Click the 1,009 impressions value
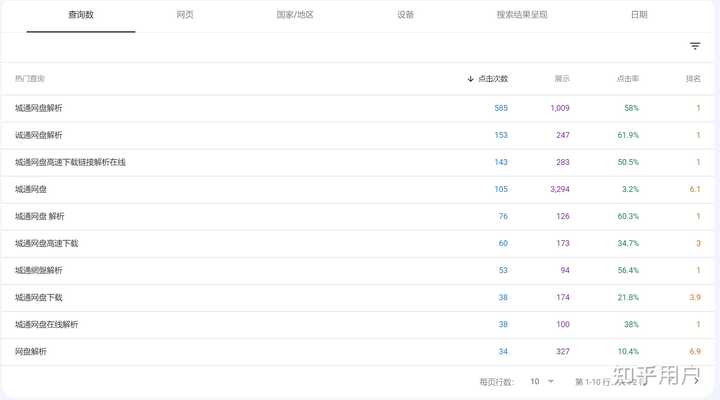The height and width of the screenshot is (400, 720). tap(560, 108)
